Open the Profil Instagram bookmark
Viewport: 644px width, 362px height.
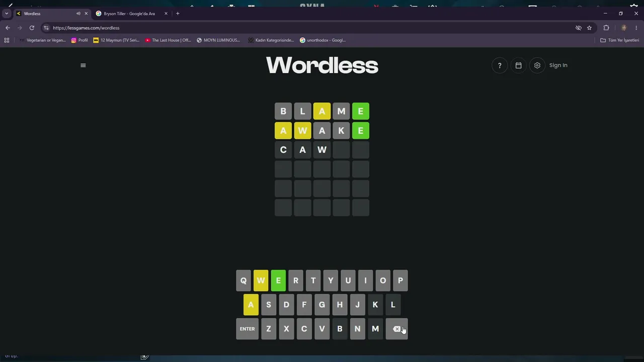click(79, 40)
